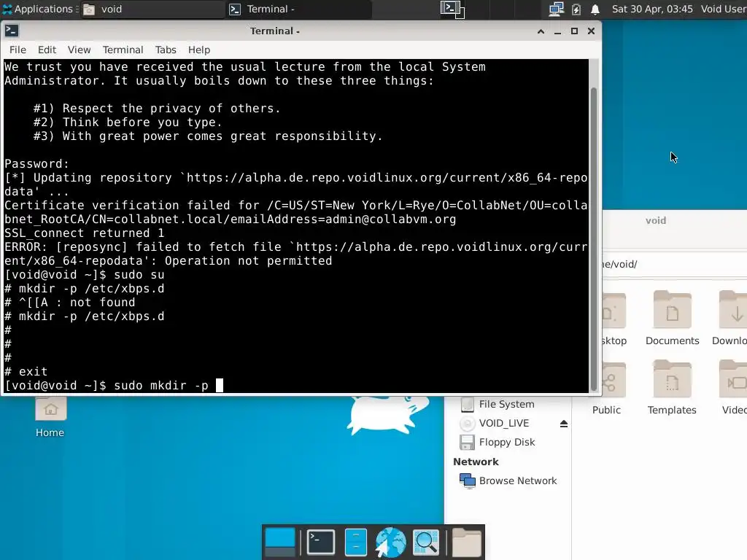The width and height of the screenshot is (747, 560).
Task: Open the Documents folder in file manager
Action: (x=672, y=318)
